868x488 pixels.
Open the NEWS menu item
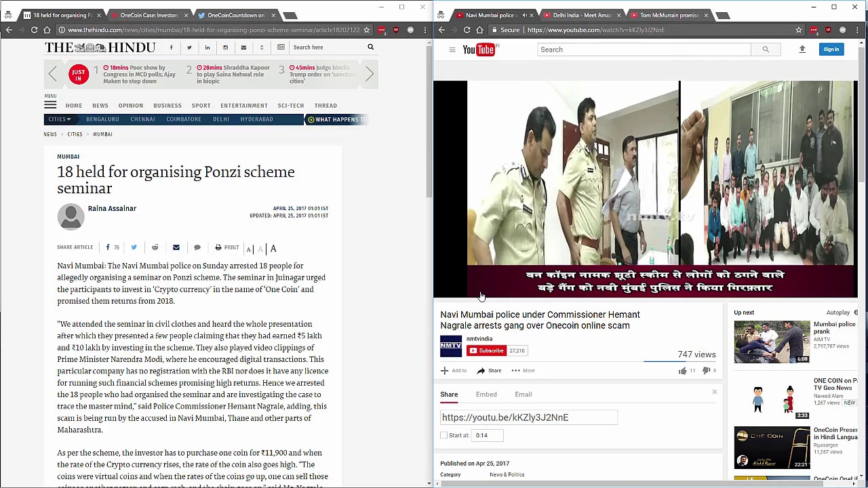pyautogui.click(x=100, y=106)
